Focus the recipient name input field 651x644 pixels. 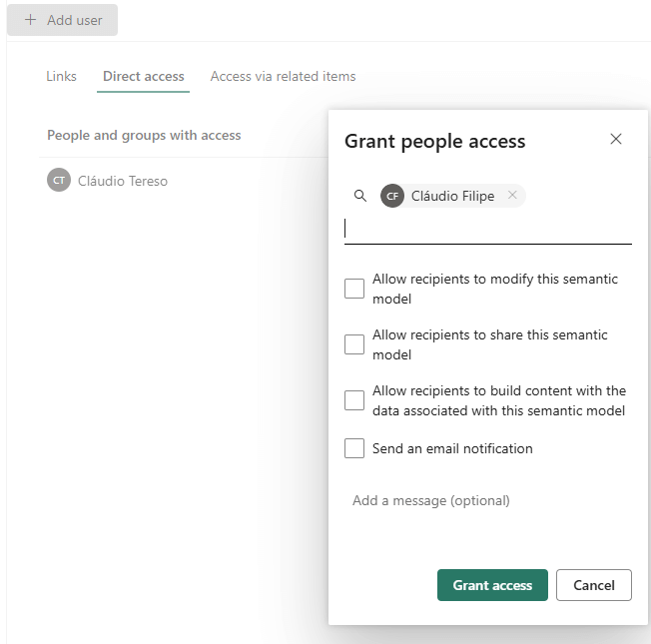pyautogui.click(x=487, y=230)
